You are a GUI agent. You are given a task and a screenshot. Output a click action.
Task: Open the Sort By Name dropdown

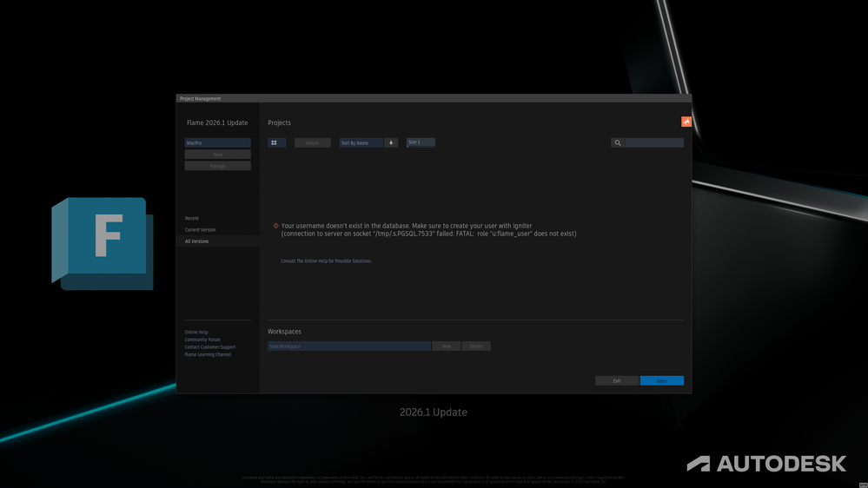pyautogui.click(x=361, y=142)
